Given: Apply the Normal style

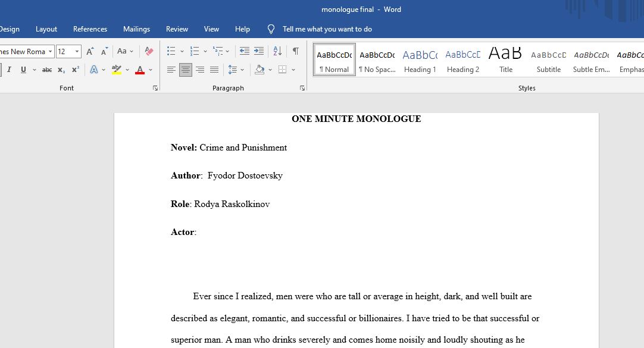Looking at the screenshot, I should tap(334, 60).
